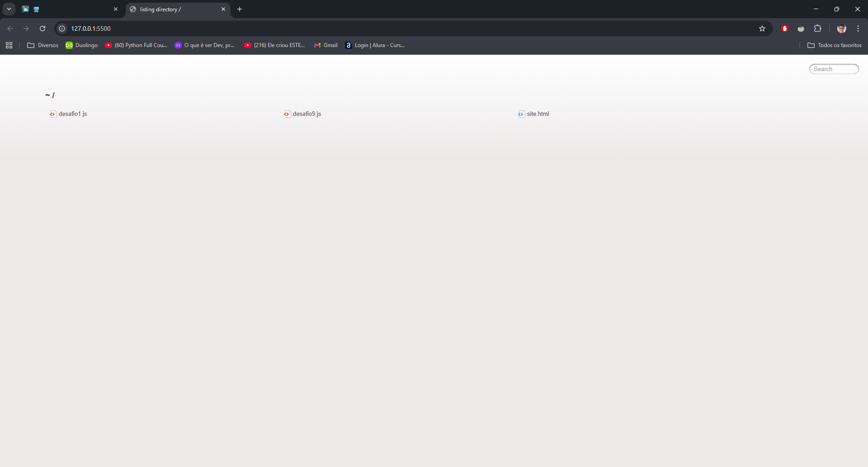Reload the page

42,28
